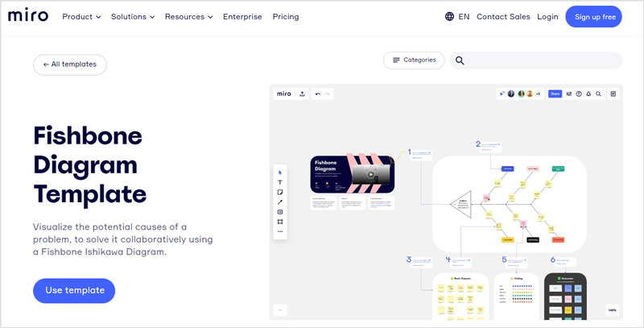
Task: Click step number 4 label on board
Action: [448, 259]
